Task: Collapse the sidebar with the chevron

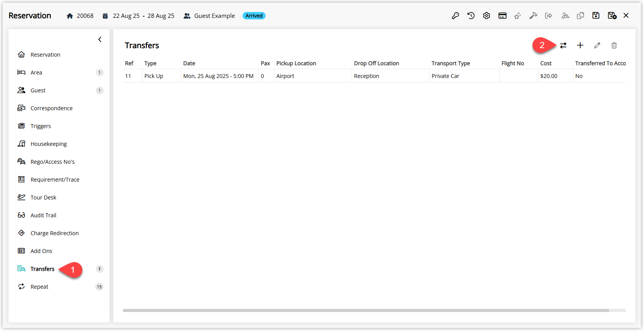Action: click(100, 39)
